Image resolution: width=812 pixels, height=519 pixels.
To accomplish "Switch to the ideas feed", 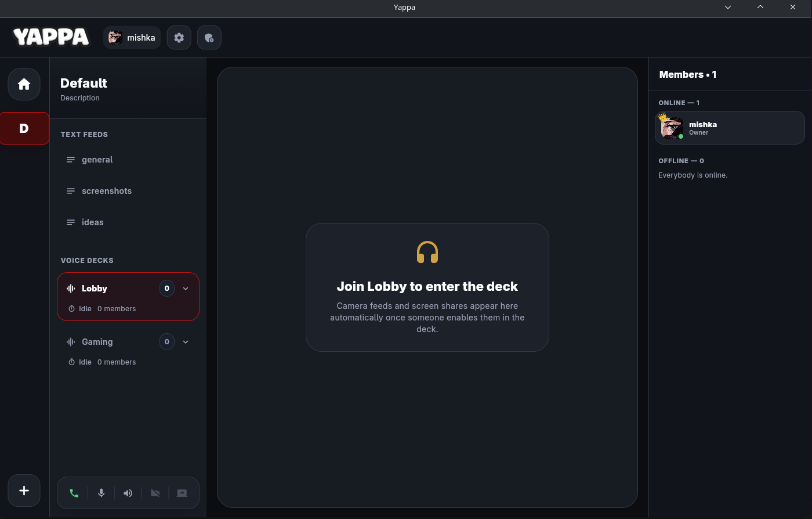I will (93, 222).
